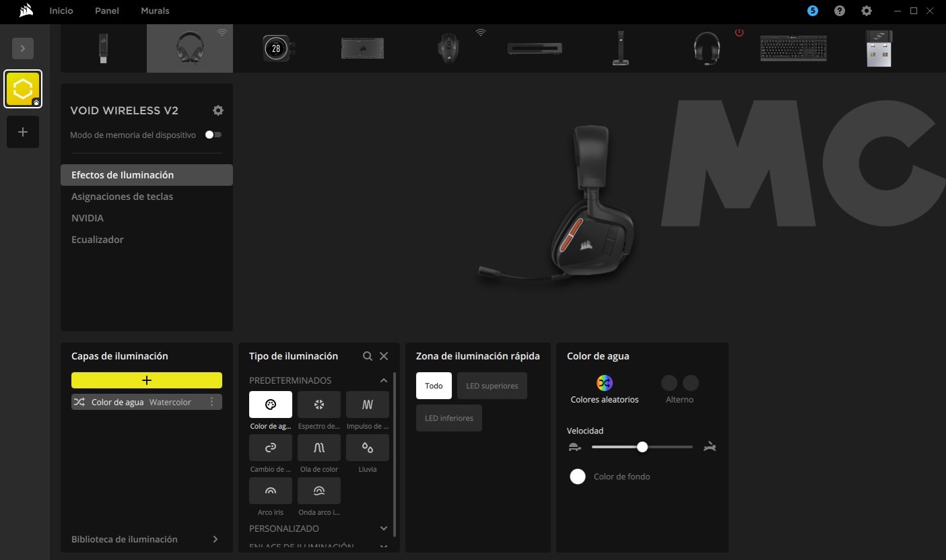Choose the Alterno color mode
946x560 pixels.
pyautogui.click(x=679, y=383)
